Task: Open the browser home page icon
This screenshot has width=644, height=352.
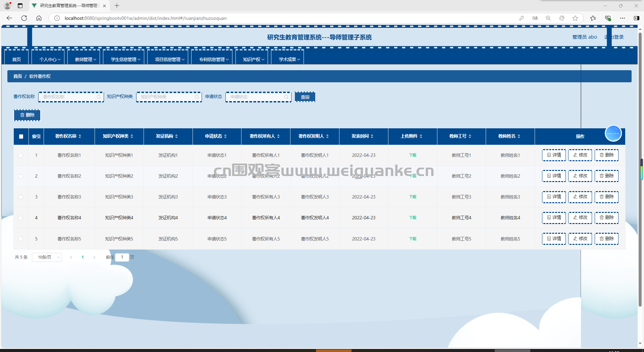Action: 39,18
